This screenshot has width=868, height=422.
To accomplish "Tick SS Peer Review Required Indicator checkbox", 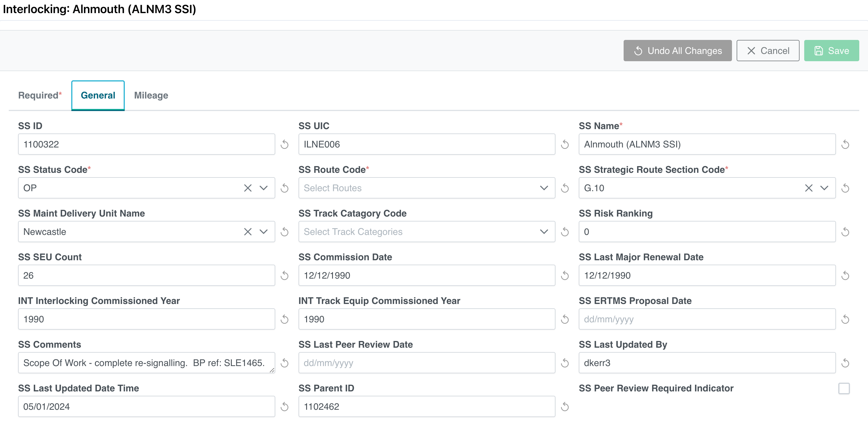I will 844,388.
